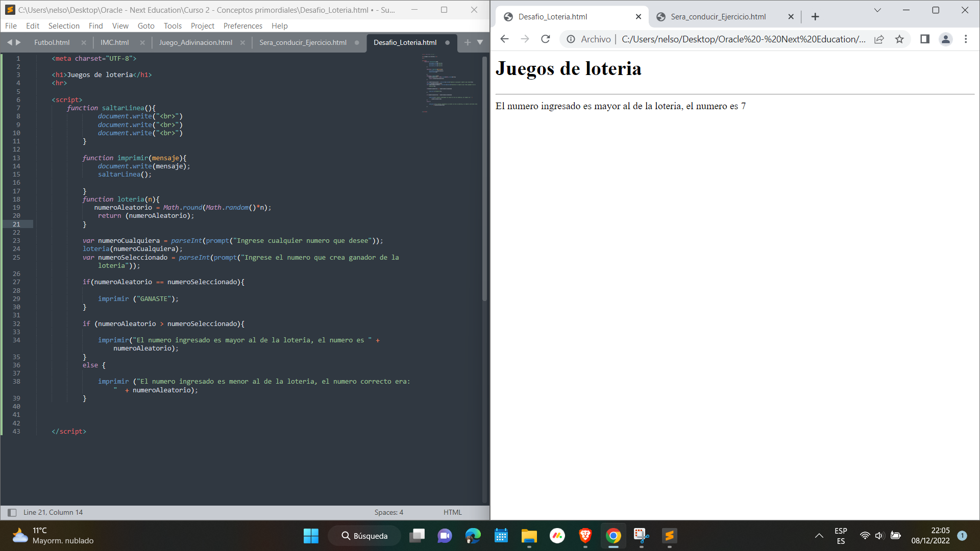Open the Project menu
Viewport: 980px width, 551px height.
pyautogui.click(x=203, y=26)
